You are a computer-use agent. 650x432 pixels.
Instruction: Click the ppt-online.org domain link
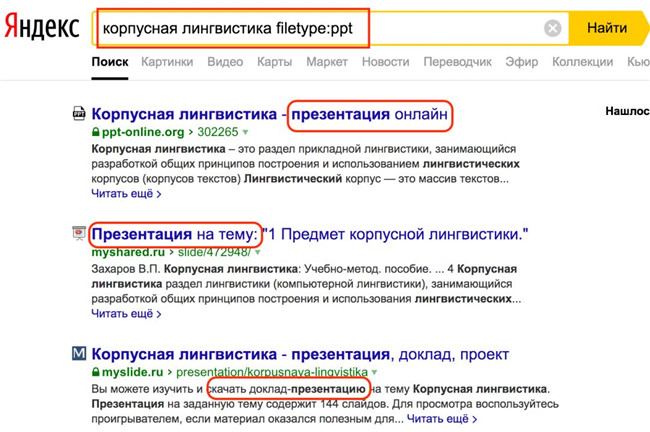pos(143,132)
